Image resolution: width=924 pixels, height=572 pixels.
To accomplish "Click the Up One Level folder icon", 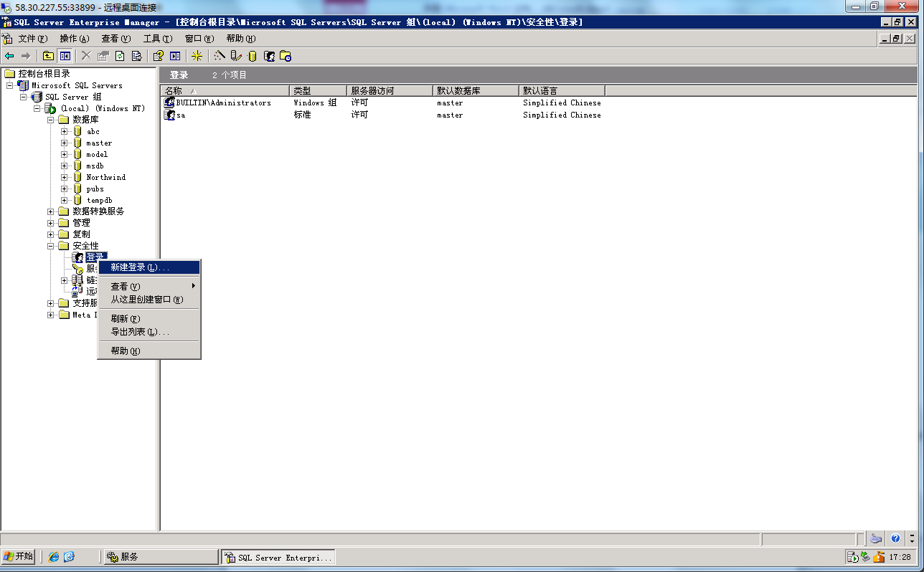I will 48,56.
